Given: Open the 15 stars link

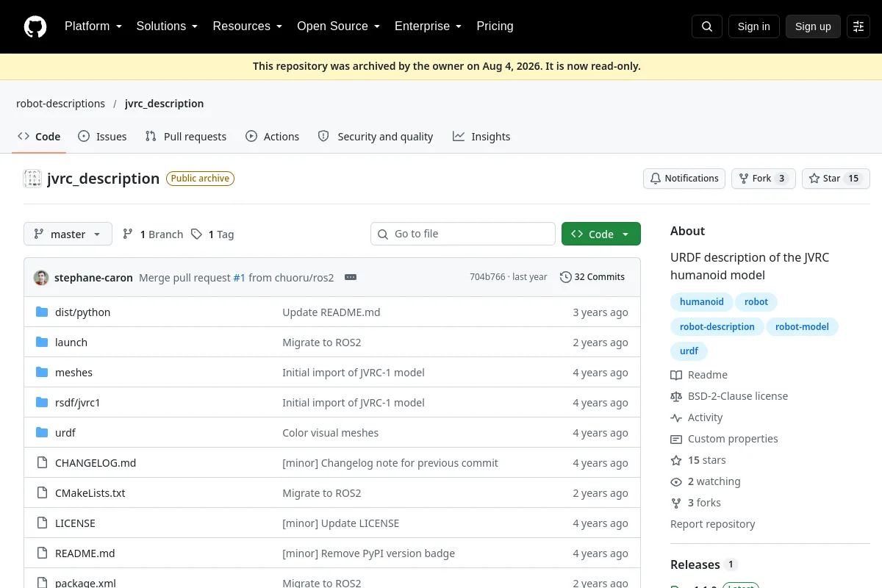Looking at the screenshot, I should pyautogui.click(x=698, y=460).
